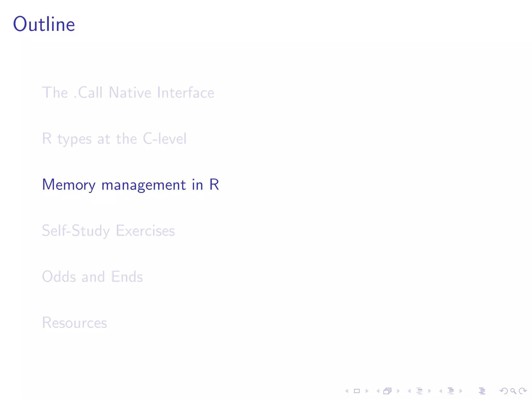Open 'The .Call Native Interface' section

tap(128, 92)
